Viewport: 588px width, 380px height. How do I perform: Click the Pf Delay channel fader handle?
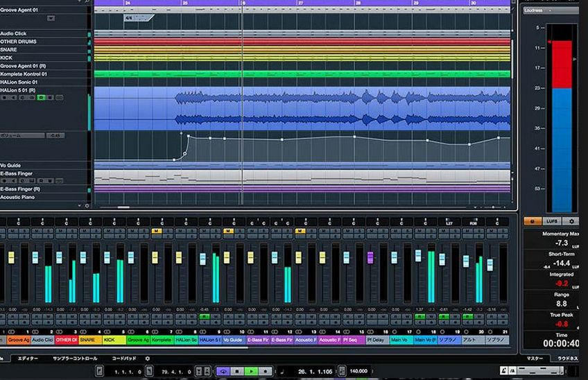tap(370, 257)
